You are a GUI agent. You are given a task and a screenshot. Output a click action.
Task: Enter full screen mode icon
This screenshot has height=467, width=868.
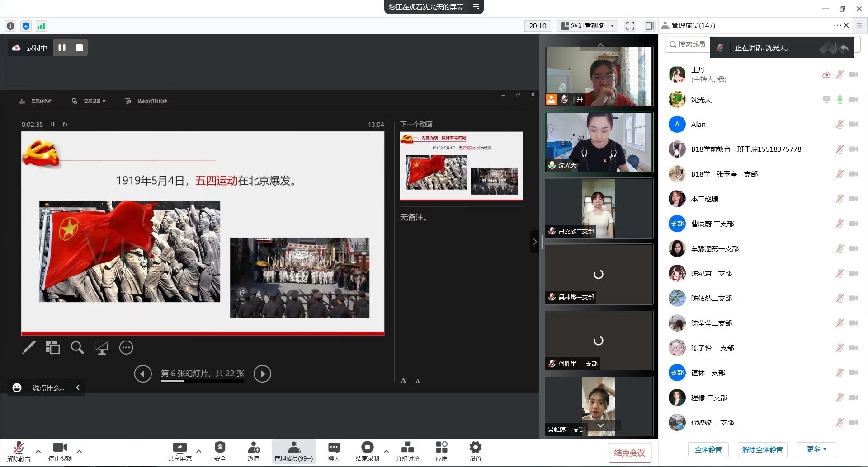[630, 26]
